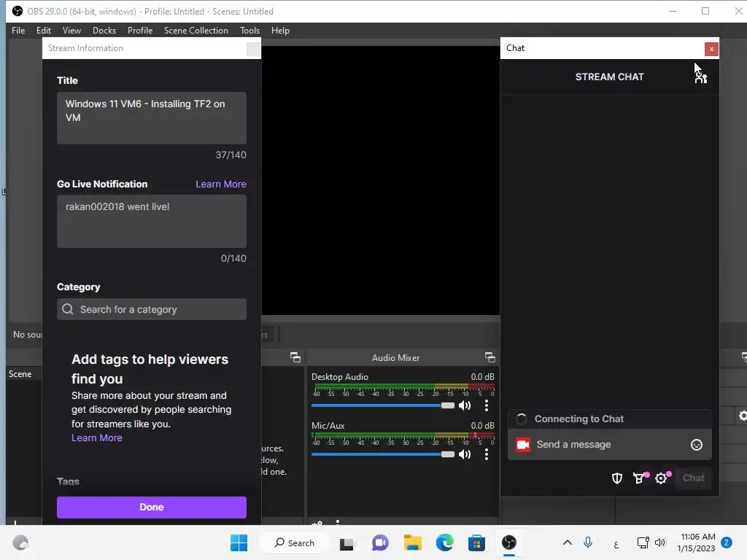Open the File menu
Viewport: 747px width, 560px height.
[18, 31]
